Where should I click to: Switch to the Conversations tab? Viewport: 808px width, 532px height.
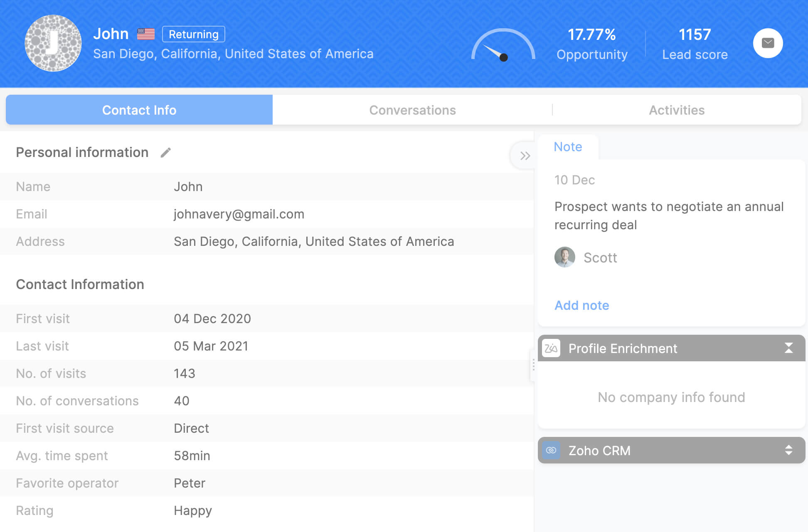tap(412, 109)
